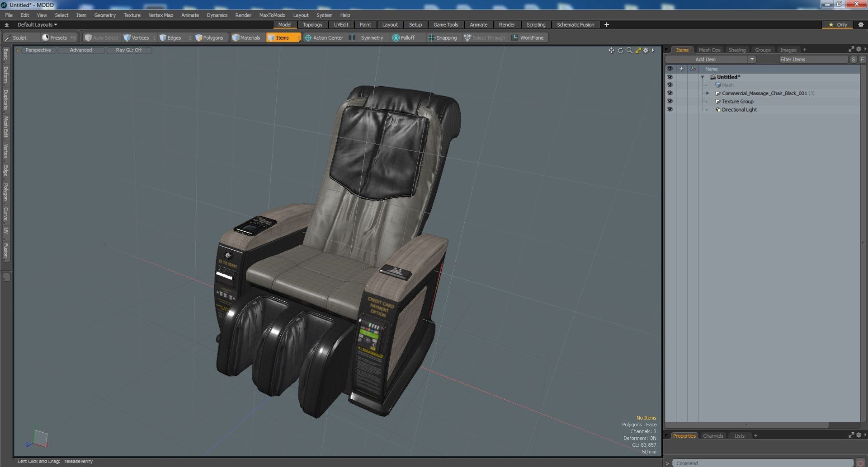The width and height of the screenshot is (868, 467).
Task: Toggle Symmetry on or off
Action: 367,37
